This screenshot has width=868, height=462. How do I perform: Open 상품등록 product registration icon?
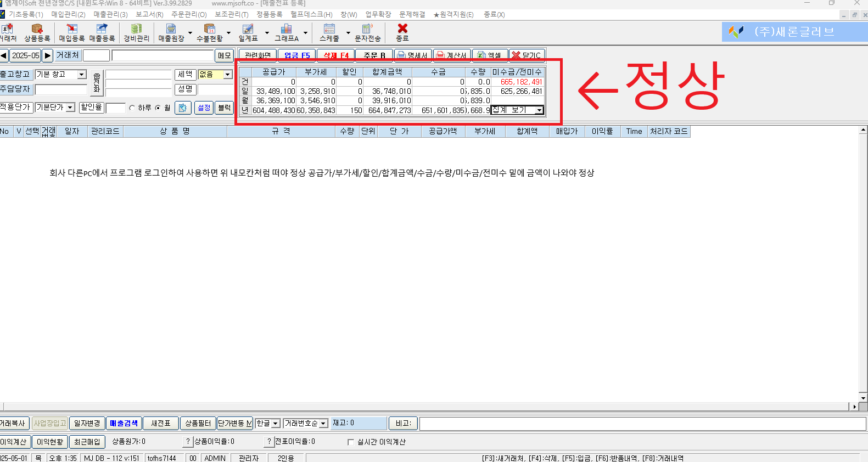(37, 32)
